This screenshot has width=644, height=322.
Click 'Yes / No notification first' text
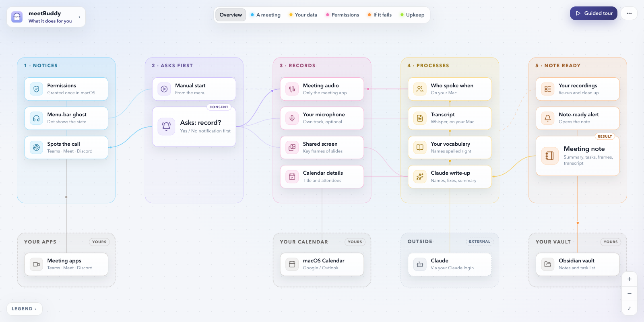(x=205, y=131)
